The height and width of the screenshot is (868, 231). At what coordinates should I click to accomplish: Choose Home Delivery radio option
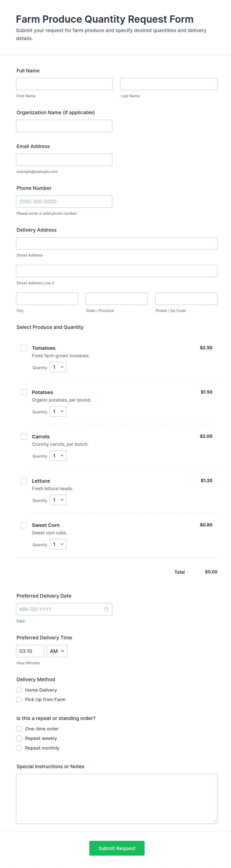(19, 690)
